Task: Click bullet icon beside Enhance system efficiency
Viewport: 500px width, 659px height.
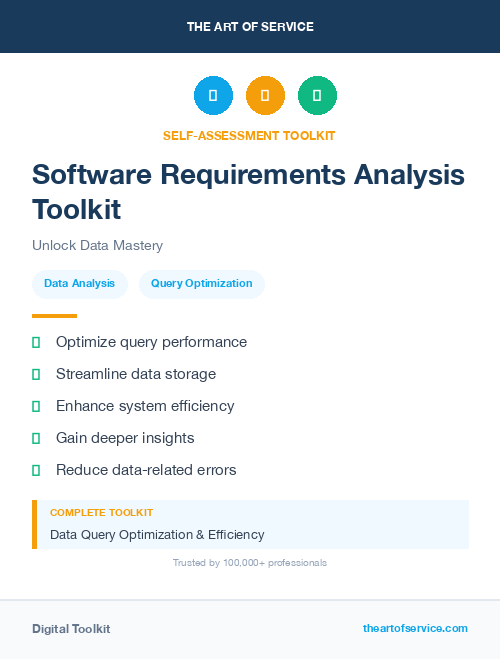Action: coord(36,406)
